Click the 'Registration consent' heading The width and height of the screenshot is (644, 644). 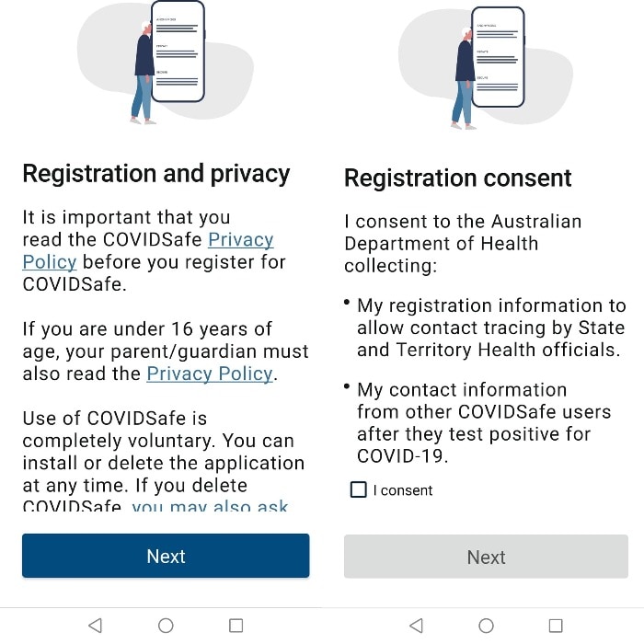click(458, 178)
